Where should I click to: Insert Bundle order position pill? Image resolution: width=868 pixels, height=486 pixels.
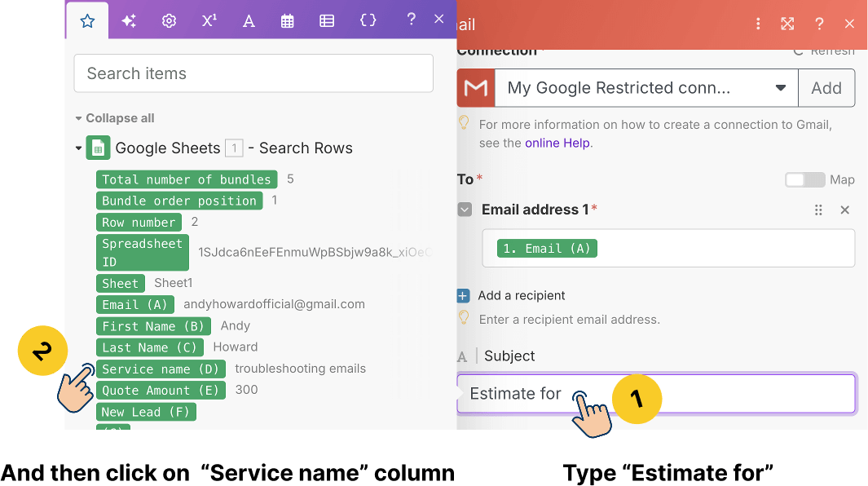[178, 201]
